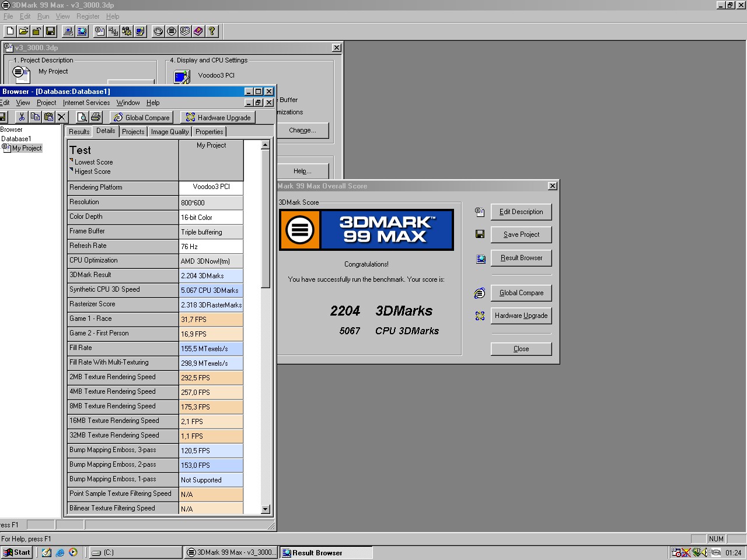Click the globe icon beside Global Compare
The height and width of the screenshot is (560, 747).
(x=480, y=293)
